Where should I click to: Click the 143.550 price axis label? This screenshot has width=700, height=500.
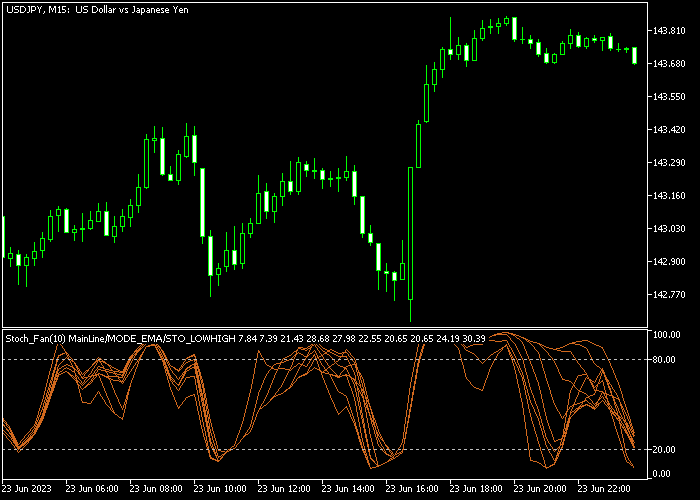click(669, 97)
